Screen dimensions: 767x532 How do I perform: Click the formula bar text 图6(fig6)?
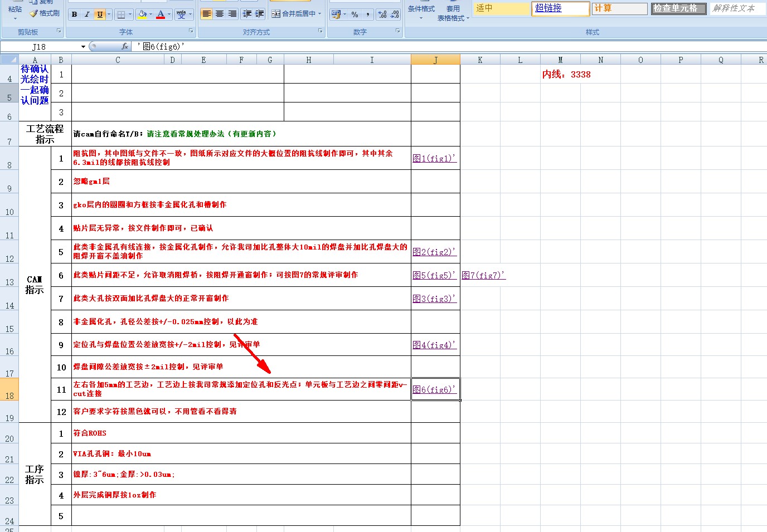click(161, 47)
